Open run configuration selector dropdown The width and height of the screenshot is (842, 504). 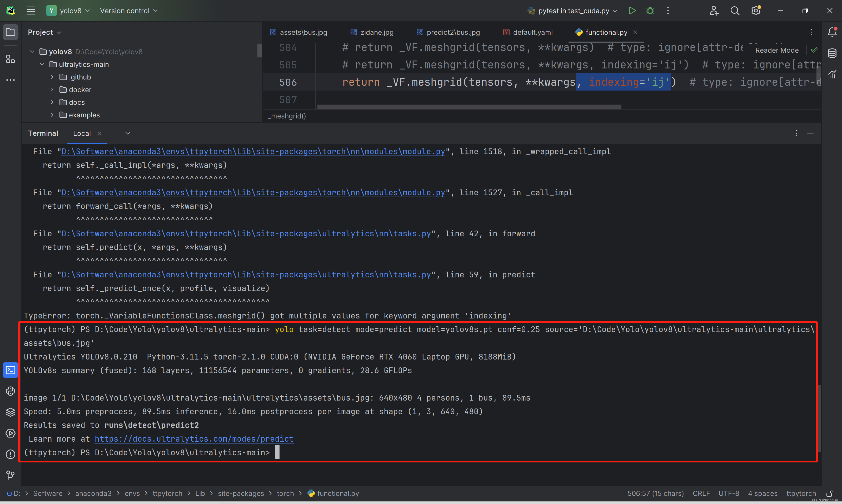pyautogui.click(x=572, y=11)
